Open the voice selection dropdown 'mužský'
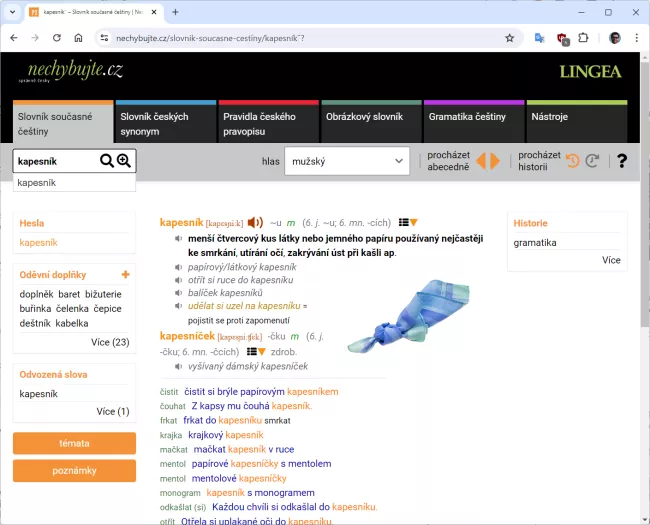The width and height of the screenshot is (650, 525). tap(347, 161)
